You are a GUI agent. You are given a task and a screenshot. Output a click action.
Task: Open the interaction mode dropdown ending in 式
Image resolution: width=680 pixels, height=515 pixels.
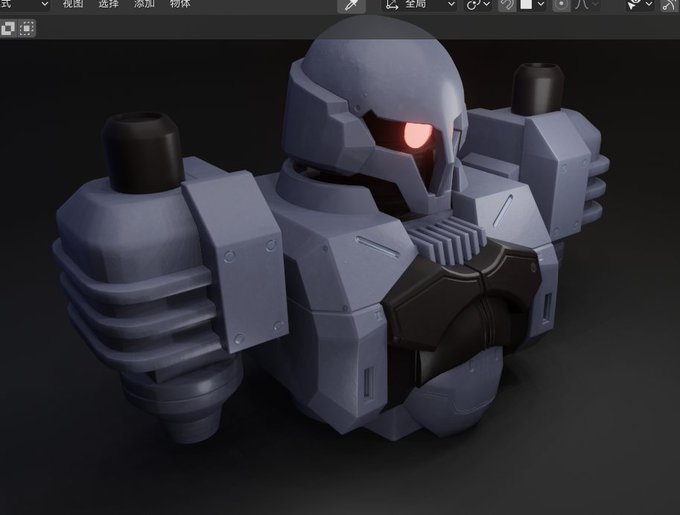tap(25, 4)
